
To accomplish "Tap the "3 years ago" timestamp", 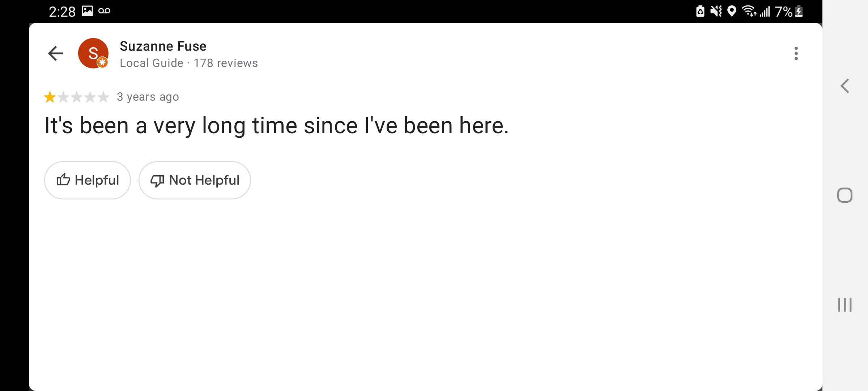I will (148, 97).
